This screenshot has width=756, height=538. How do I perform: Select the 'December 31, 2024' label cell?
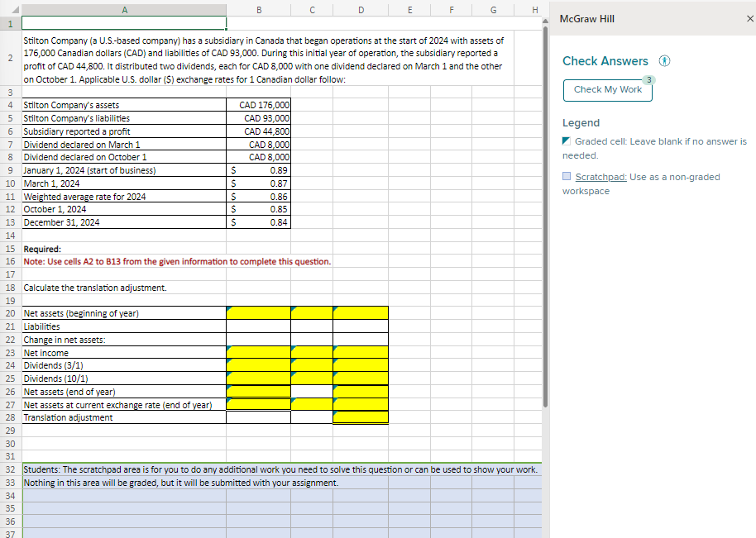(x=124, y=222)
